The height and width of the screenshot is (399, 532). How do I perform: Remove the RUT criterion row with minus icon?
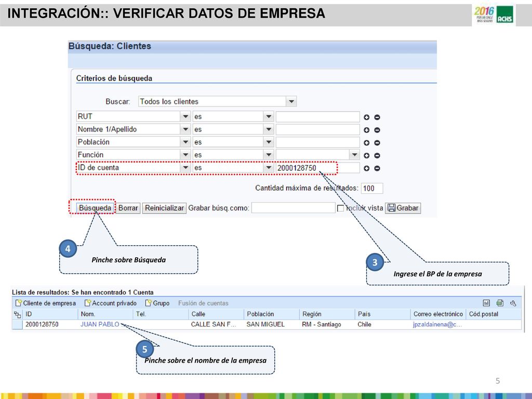(x=377, y=117)
